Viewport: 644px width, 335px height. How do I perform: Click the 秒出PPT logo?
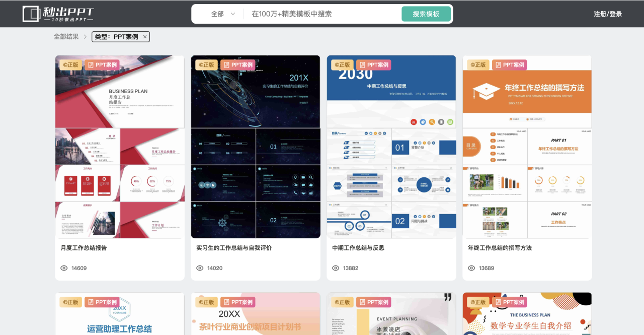pos(58,14)
